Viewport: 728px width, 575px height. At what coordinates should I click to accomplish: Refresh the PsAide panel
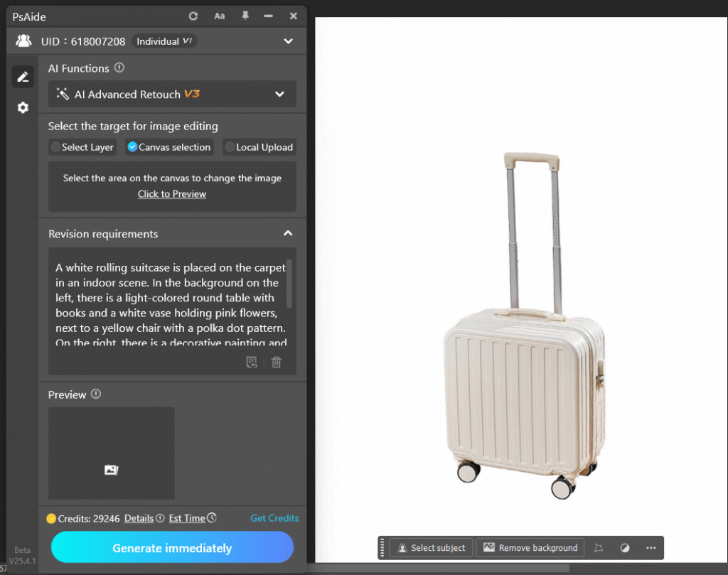click(x=192, y=16)
